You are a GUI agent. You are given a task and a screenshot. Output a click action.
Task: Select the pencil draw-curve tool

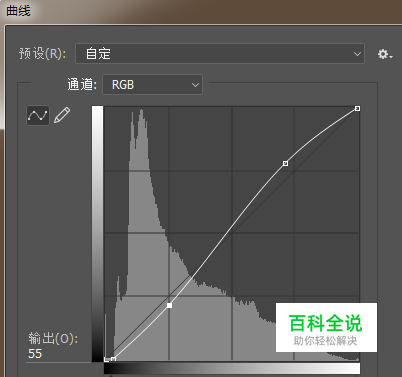[62, 115]
